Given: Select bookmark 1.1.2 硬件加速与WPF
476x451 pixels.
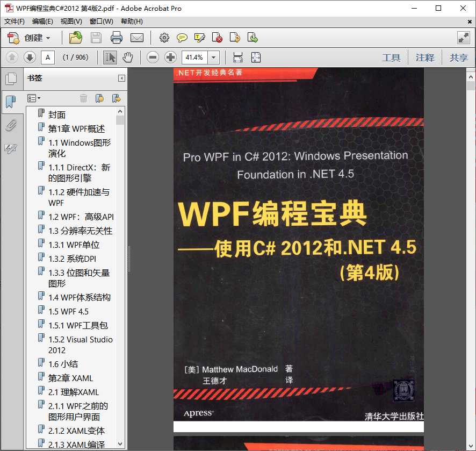Looking at the screenshot, I should point(79,197).
